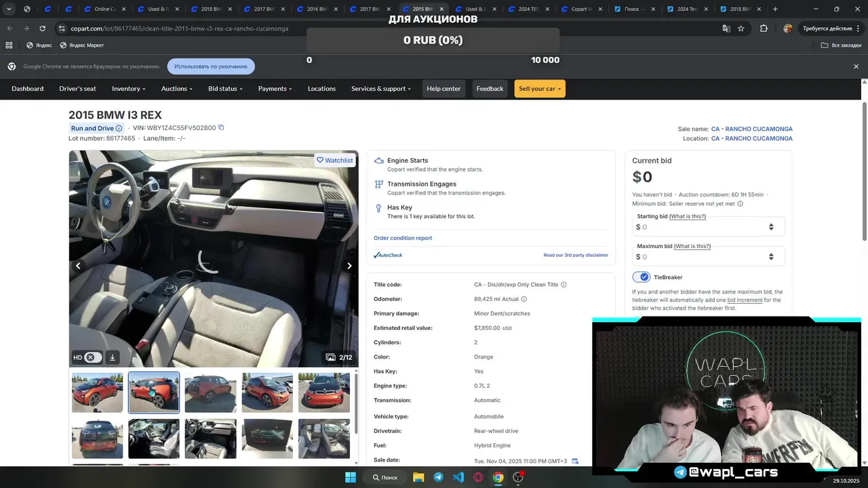Copy the VIN number icon
Image resolution: width=868 pixels, height=488 pixels.
221,127
